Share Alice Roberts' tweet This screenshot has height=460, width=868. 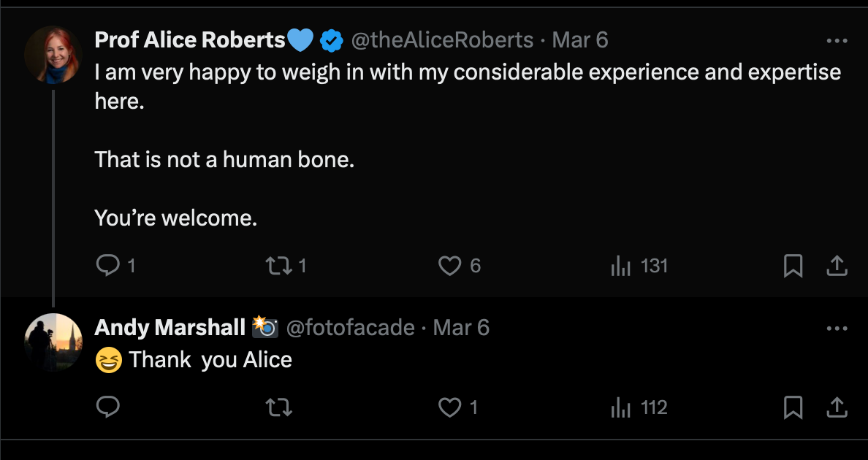pyautogui.click(x=836, y=267)
